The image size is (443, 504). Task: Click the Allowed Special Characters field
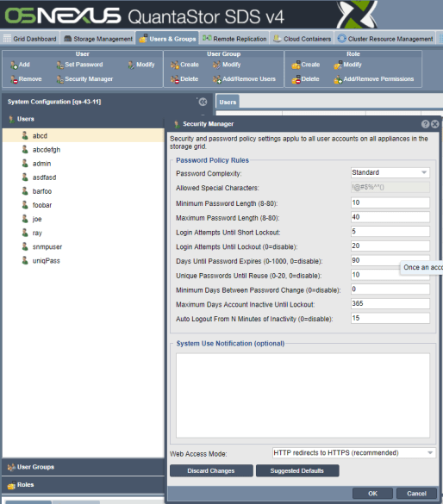coord(390,187)
